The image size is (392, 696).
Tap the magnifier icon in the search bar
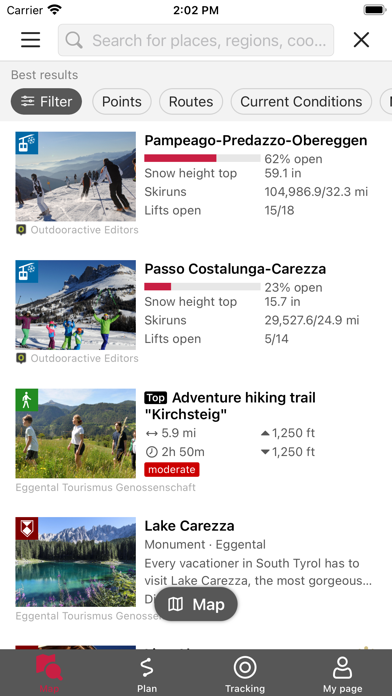click(x=74, y=40)
